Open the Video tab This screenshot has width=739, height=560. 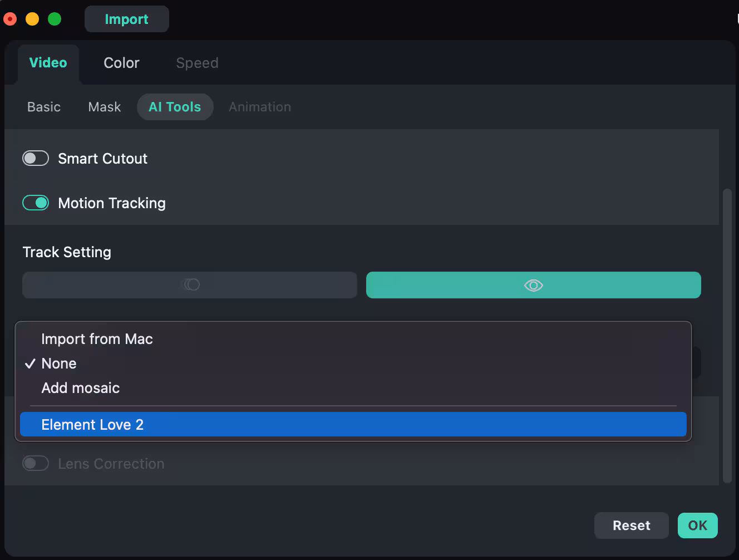pos(48,63)
